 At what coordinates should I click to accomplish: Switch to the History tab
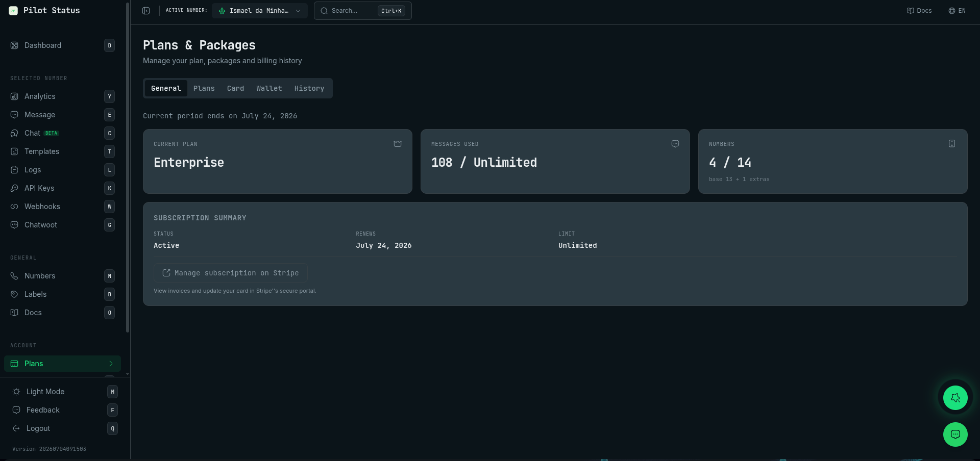tap(309, 88)
